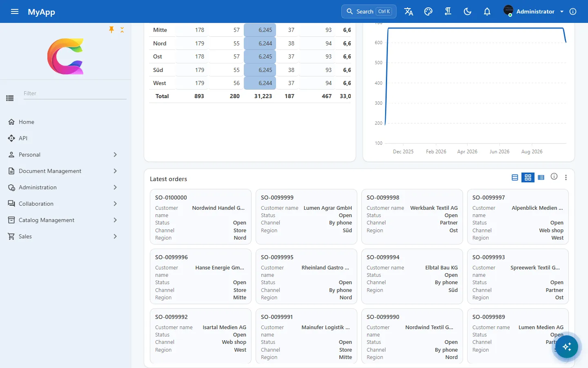
Task: Open order card SO-0099999
Action: tap(306, 217)
